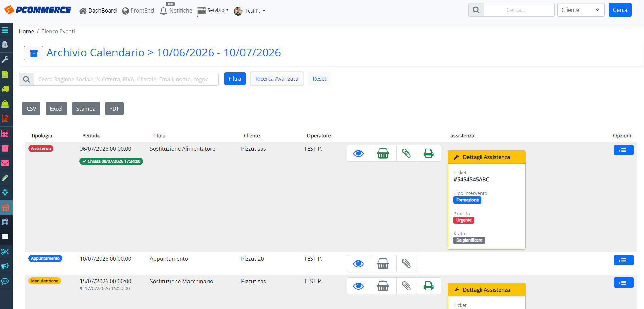The height and width of the screenshot is (309, 644).
Task: Open the Cliente search type combo box
Action: tap(581, 10)
